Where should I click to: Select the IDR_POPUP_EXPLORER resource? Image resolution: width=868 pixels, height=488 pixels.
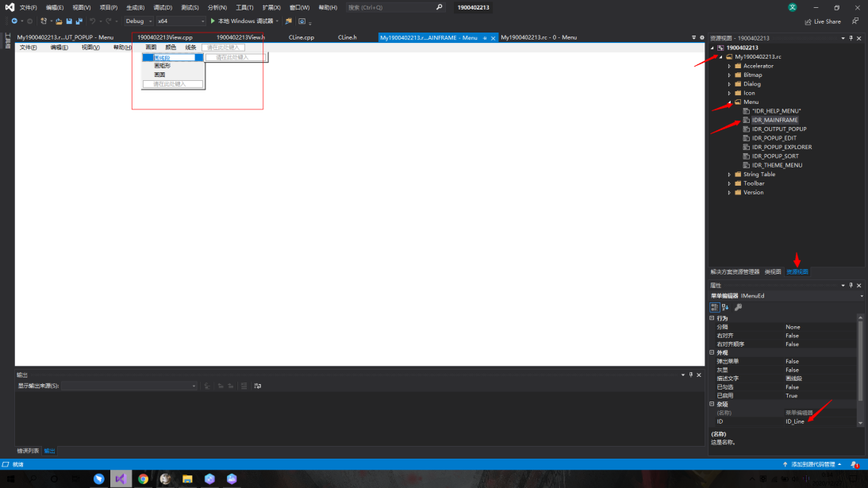[782, 148]
